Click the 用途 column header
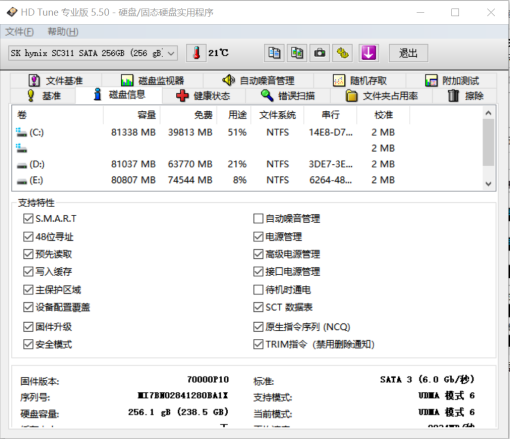Screen dimensions: 510x439 234,115
